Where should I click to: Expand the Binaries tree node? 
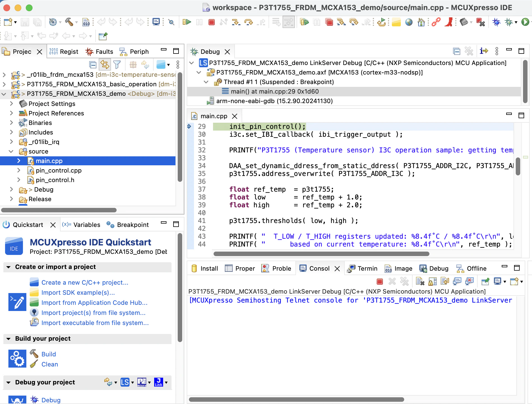11,123
